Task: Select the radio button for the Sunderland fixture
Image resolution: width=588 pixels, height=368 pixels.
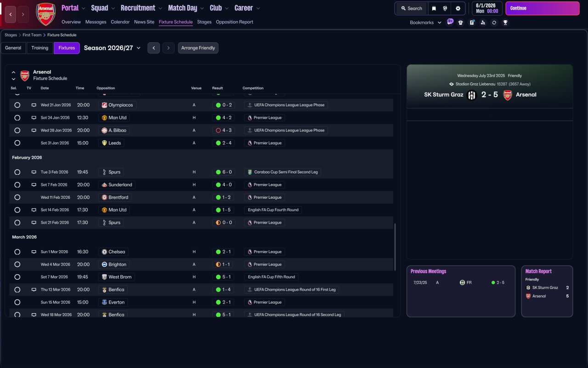Action: (17, 185)
